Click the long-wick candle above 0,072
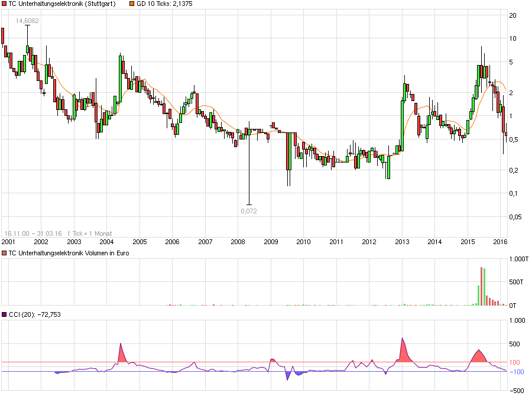The height and width of the screenshot is (396, 532). pyautogui.click(x=249, y=163)
